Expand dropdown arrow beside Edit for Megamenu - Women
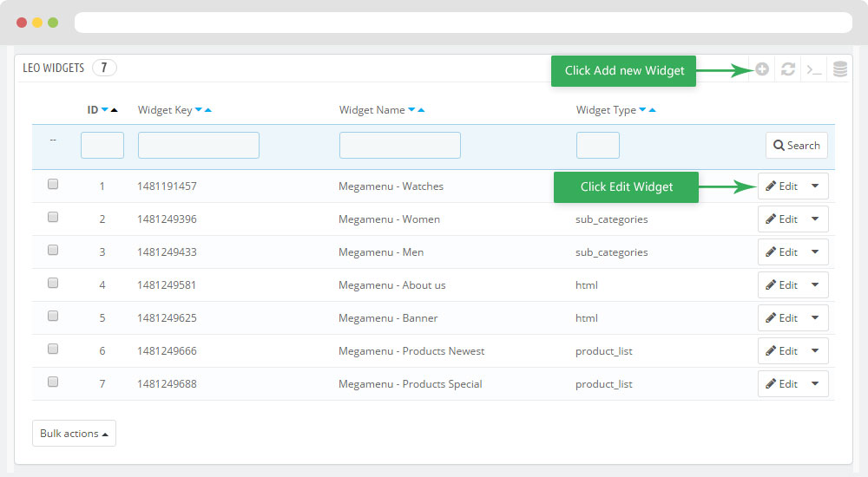This screenshot has width=868, height=477. 814,219
